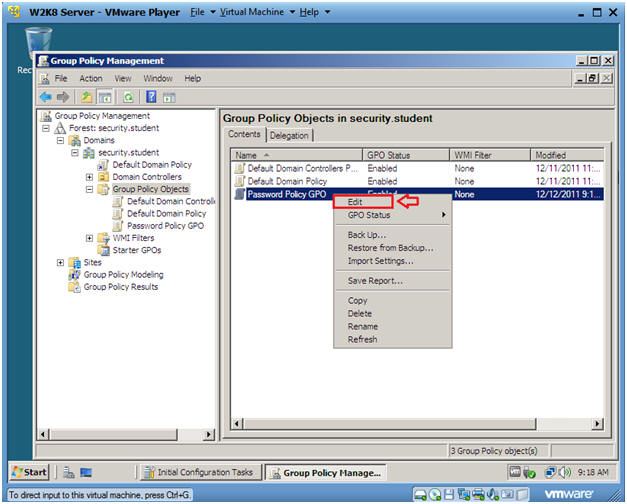
Task: Open the VMware File dropdown menu
Action: pos(202,12)
